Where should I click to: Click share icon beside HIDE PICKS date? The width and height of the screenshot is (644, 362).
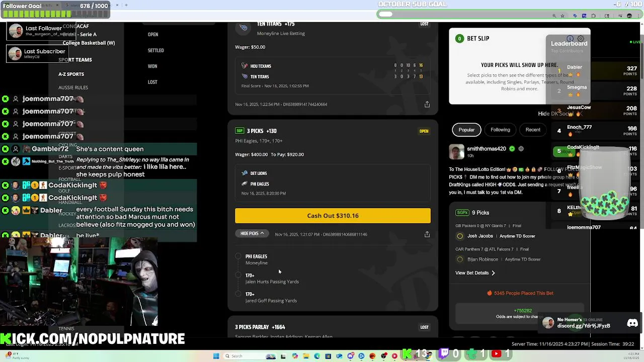pos(427,234)
